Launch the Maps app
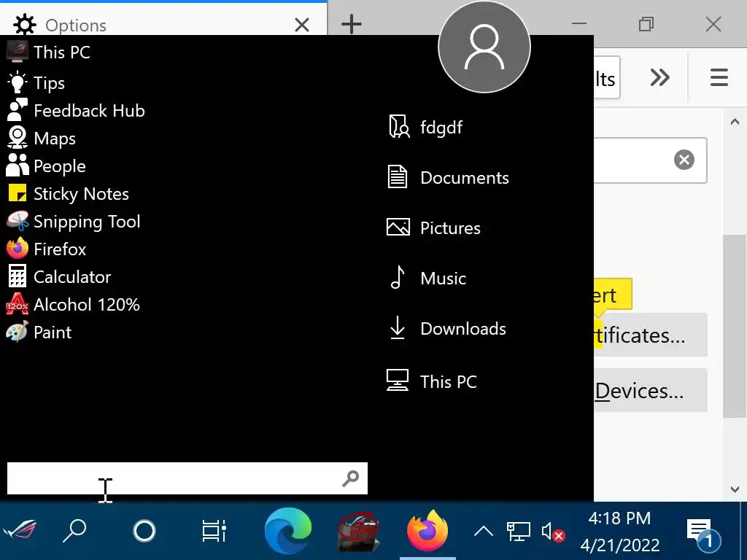Image resolution: width=747 pixels, height=560 pixels. 42,138
